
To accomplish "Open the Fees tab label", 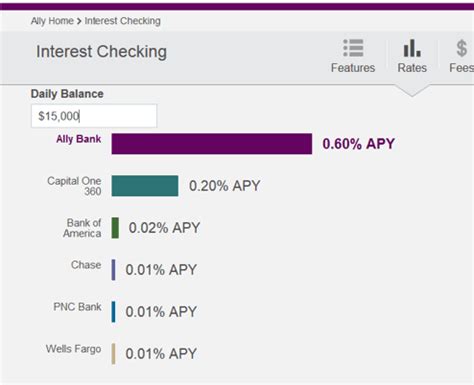I will coord(462,68).
